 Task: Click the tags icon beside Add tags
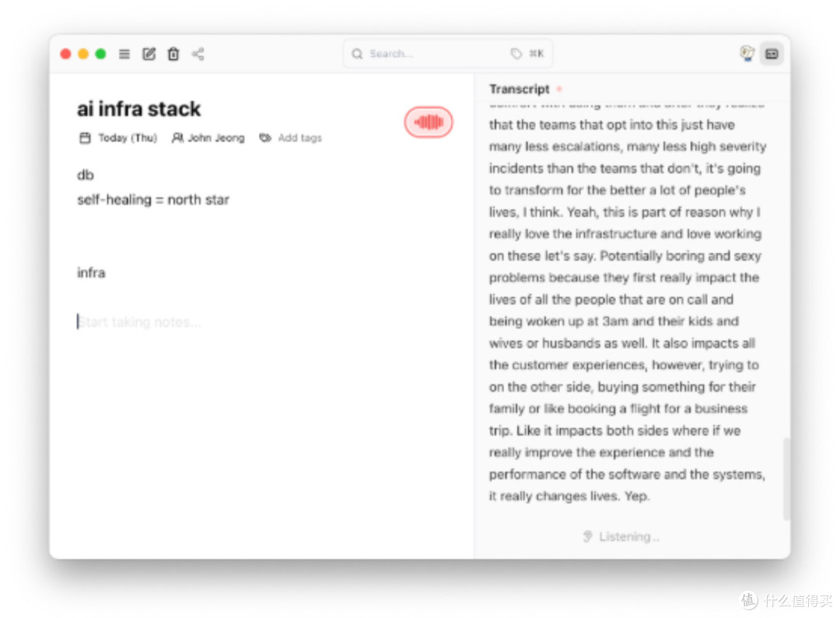[265, 138]
